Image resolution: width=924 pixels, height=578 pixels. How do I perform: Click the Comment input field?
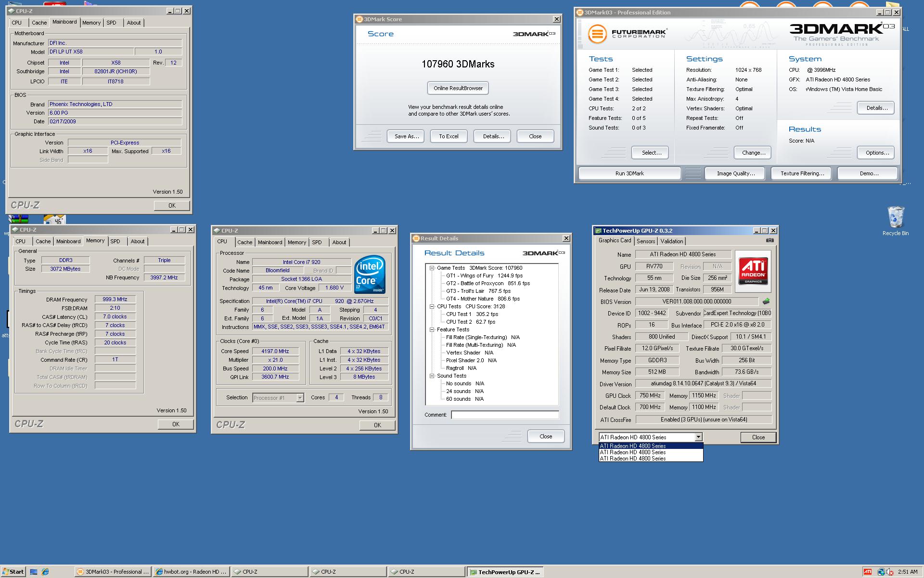click(505, 415)
